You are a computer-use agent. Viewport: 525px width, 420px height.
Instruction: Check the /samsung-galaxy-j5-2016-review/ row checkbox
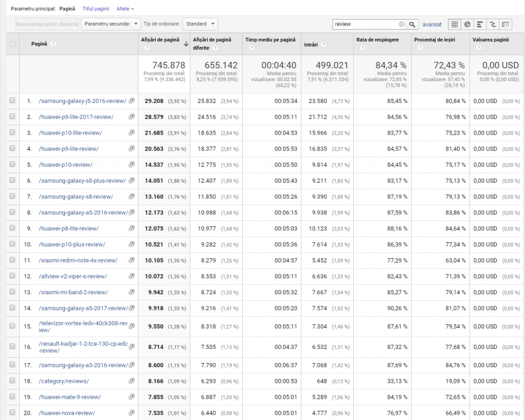pyautogui.click(x=13, y=101)
